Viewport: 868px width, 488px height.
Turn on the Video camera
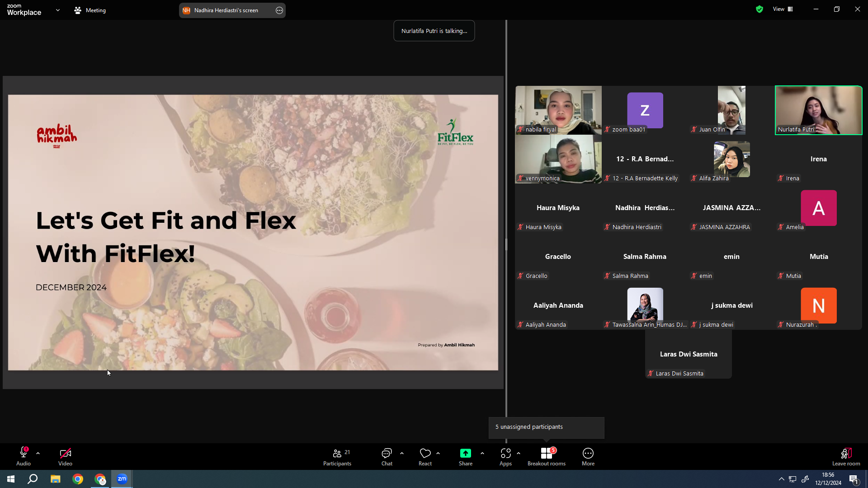pyautogui.click(x=65, y=456)
